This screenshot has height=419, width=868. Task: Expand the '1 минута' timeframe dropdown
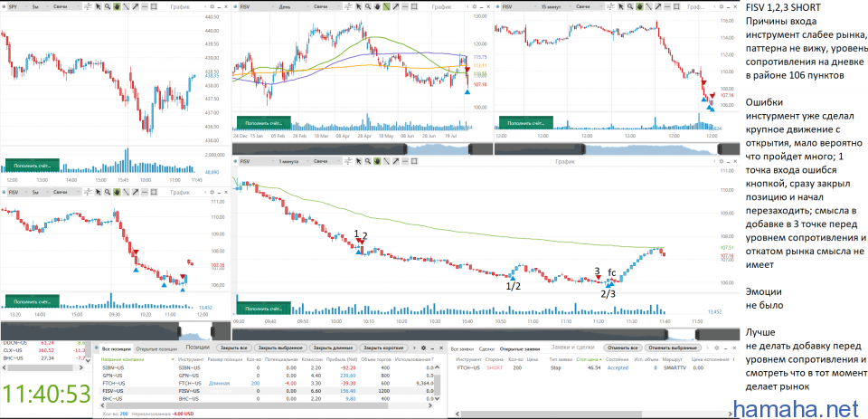pyautogui.click(x=291, y=161)
